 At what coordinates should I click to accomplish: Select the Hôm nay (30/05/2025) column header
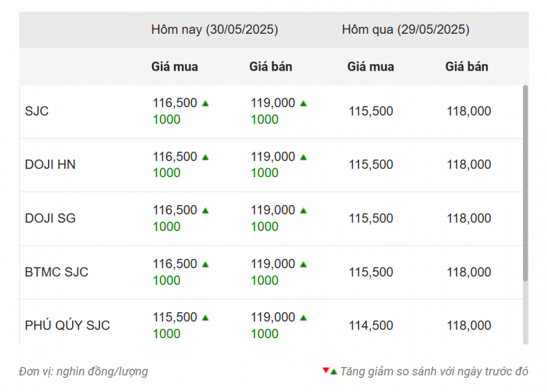(214, 30)
